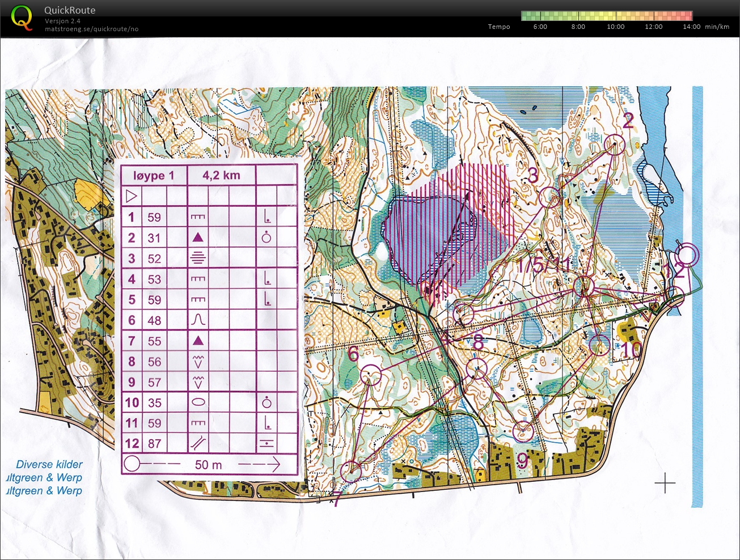
Task: Click control circle 2 on the map
Action: (x=614, y=145)
